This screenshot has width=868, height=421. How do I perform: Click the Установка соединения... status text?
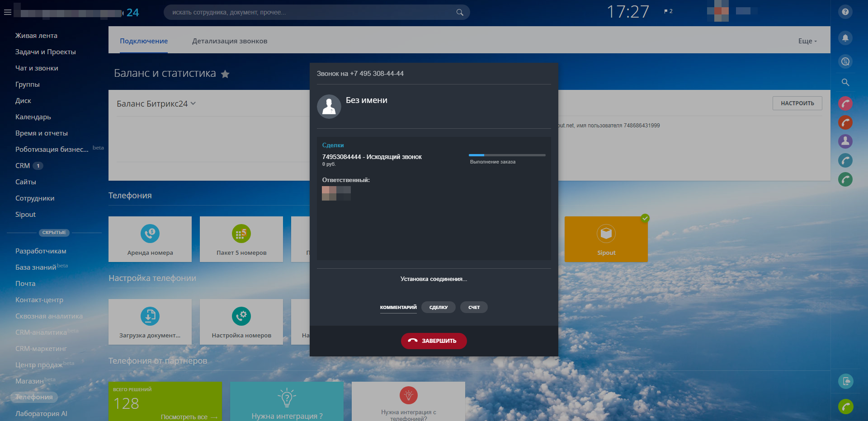coord(434,279)
